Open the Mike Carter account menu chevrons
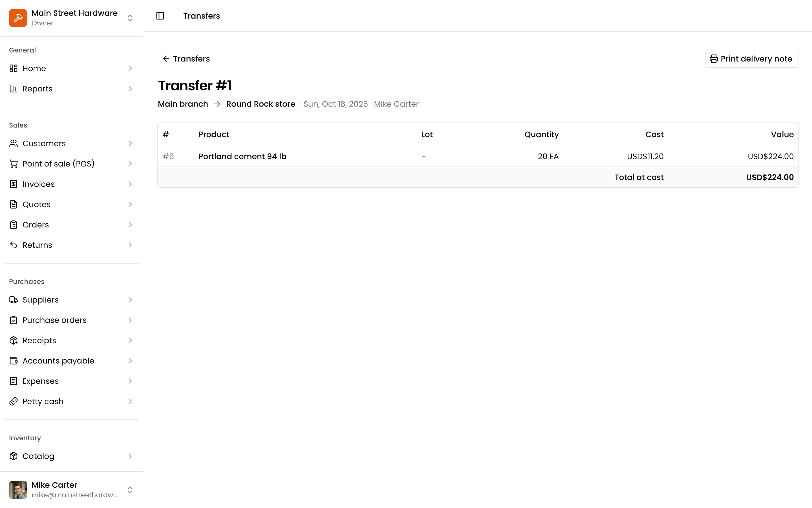The width and height of the screenshot is (812, 508). 130,490
